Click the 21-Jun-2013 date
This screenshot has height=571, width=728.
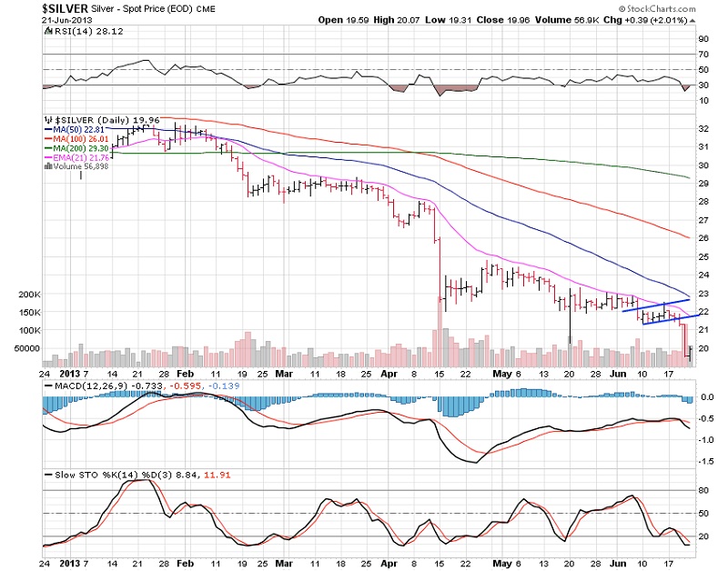(66, 20)
